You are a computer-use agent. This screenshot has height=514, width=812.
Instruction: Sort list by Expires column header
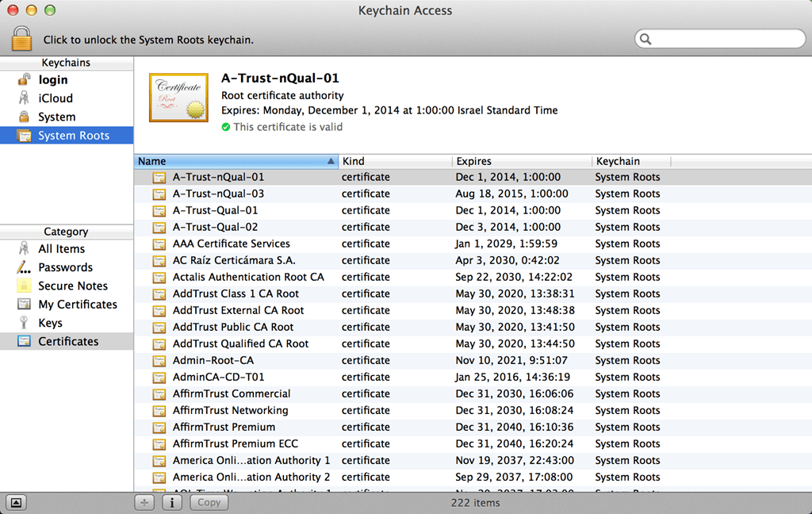click(522, 161)
